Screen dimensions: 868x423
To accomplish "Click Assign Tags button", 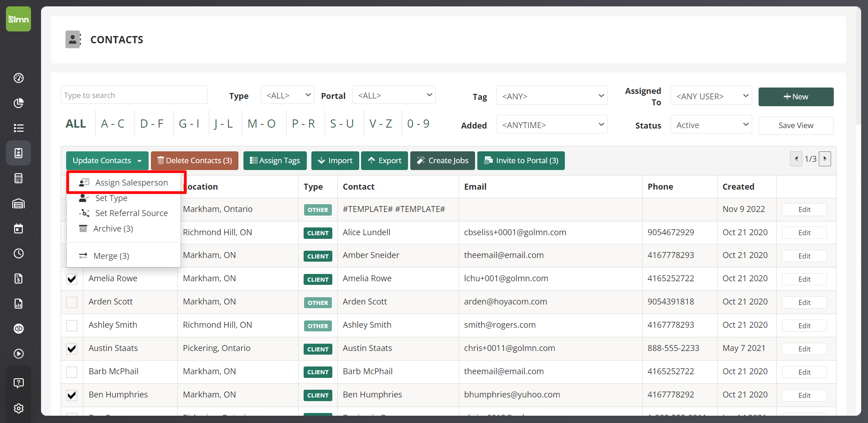I will point(275,160).
